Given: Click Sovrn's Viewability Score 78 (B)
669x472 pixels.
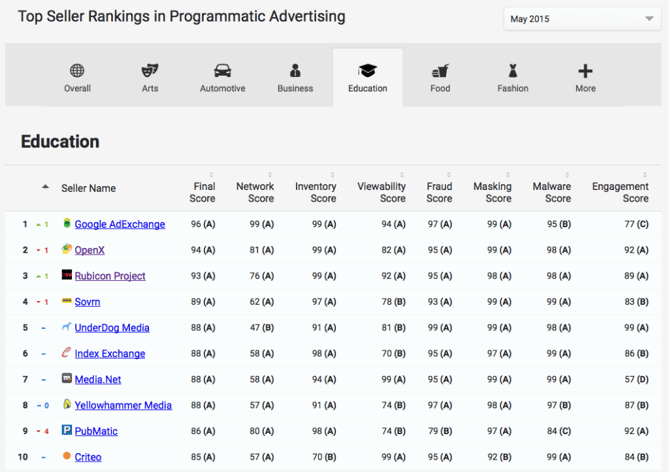Looking at the screenshot, I should click(393, 302).
